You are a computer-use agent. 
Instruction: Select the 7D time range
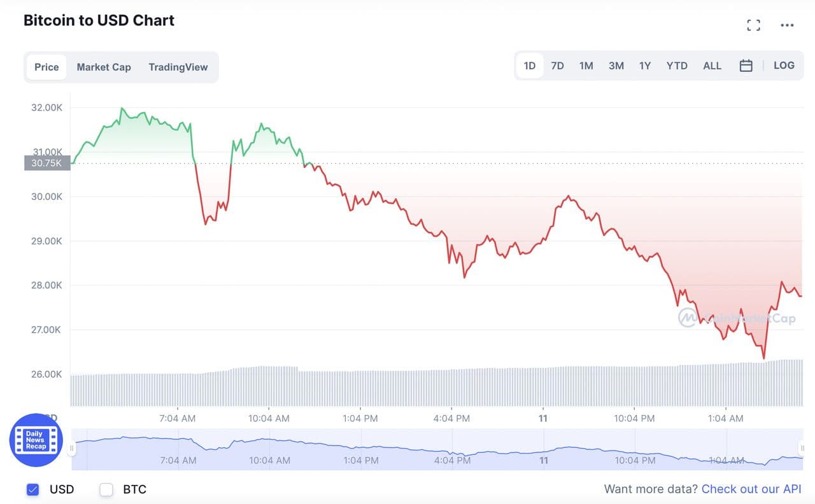click(557, 66)
